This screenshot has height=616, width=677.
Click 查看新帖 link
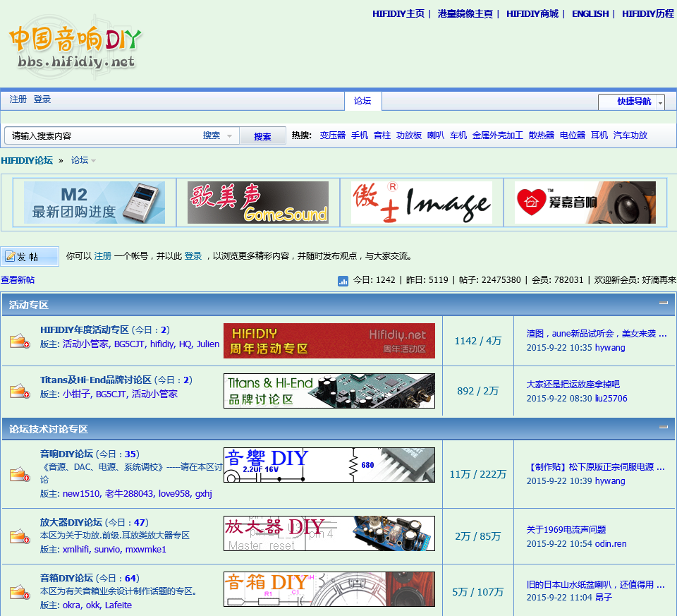18,280
